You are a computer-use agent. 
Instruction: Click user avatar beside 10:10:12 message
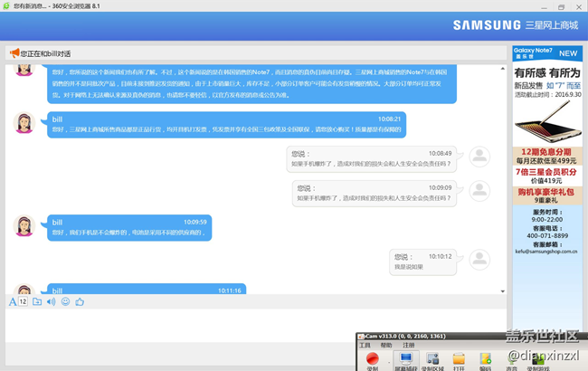[x=479, y=260]
